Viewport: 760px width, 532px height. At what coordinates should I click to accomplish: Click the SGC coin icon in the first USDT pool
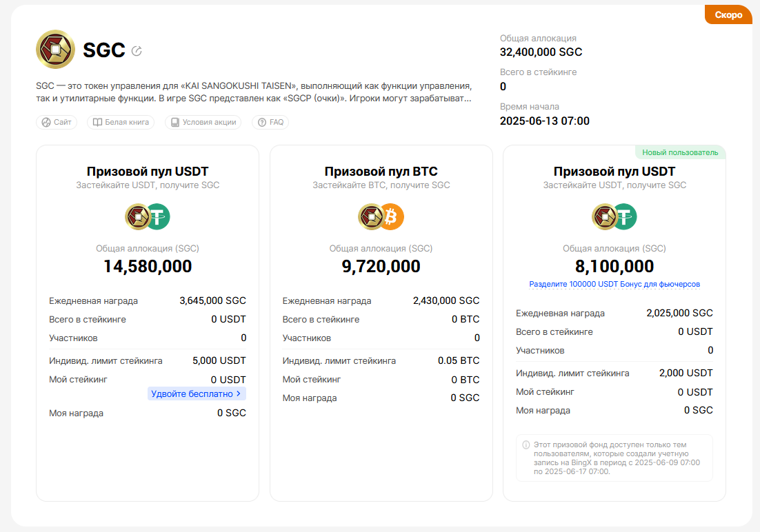pyautogui.click(x=137, y=216)
